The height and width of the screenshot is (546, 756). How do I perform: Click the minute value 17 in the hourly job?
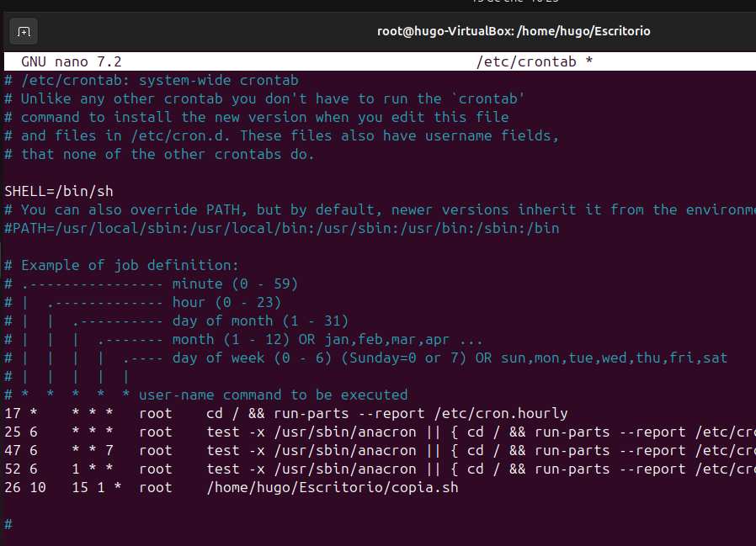13,414
